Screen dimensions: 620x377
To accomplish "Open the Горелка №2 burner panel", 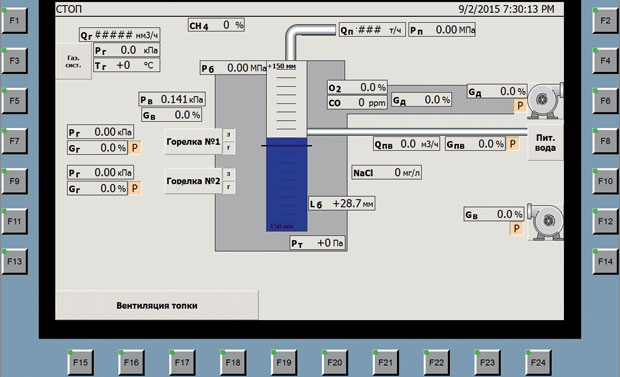I will point(193,181).
